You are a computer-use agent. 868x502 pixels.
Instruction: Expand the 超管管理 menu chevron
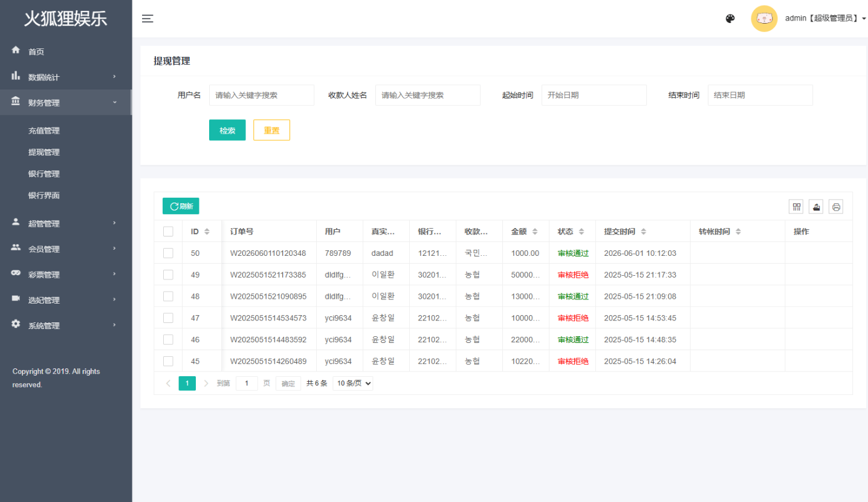[x=114, y=223]
